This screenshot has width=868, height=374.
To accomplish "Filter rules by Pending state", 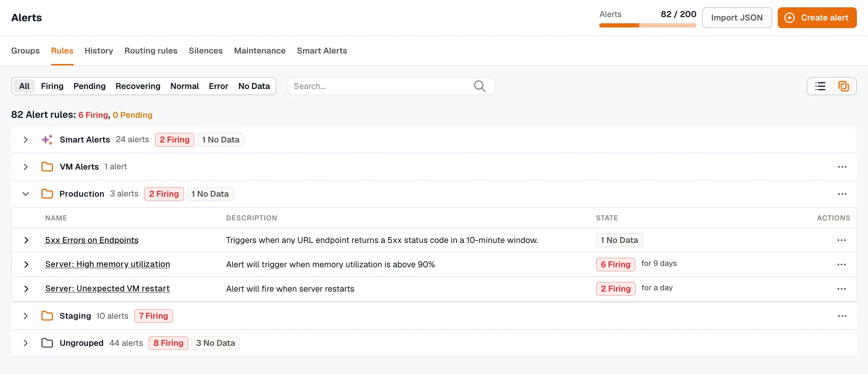I will (x=90, y=86).
